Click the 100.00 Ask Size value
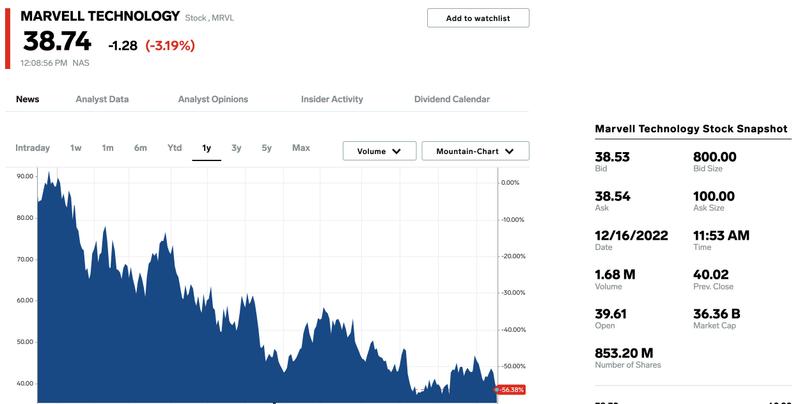The width and height of the screenshot is (800, 404). tap(714, 196)
